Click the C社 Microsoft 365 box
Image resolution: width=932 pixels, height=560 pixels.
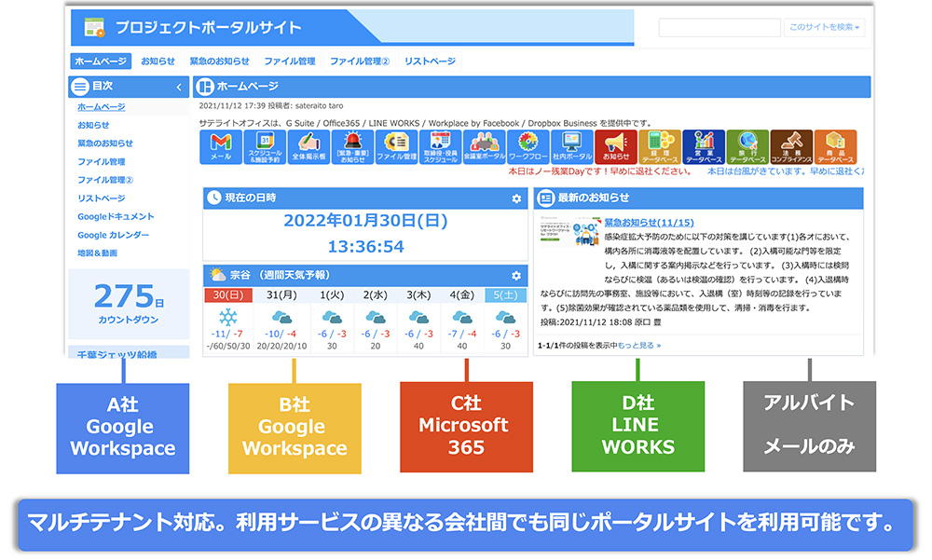(466, 427)
